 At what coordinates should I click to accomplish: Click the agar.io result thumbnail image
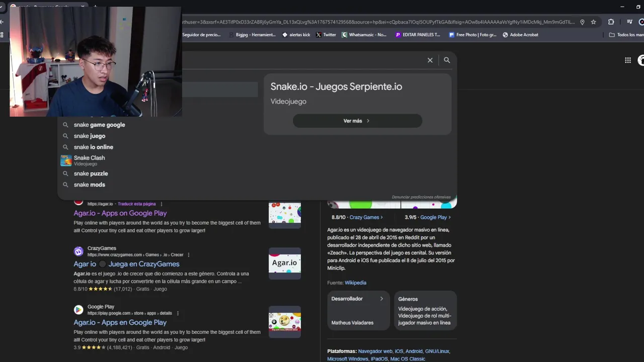click(x=285, y=215)
